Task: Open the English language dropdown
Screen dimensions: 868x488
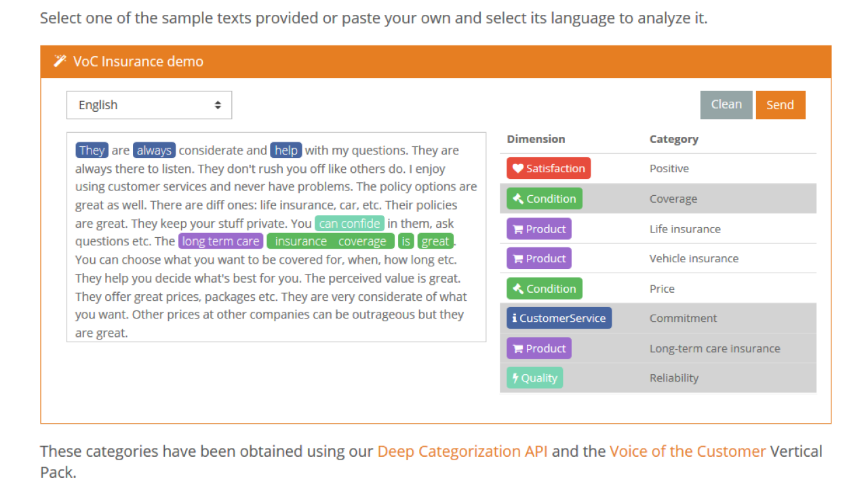Action: tap(149, 105)
